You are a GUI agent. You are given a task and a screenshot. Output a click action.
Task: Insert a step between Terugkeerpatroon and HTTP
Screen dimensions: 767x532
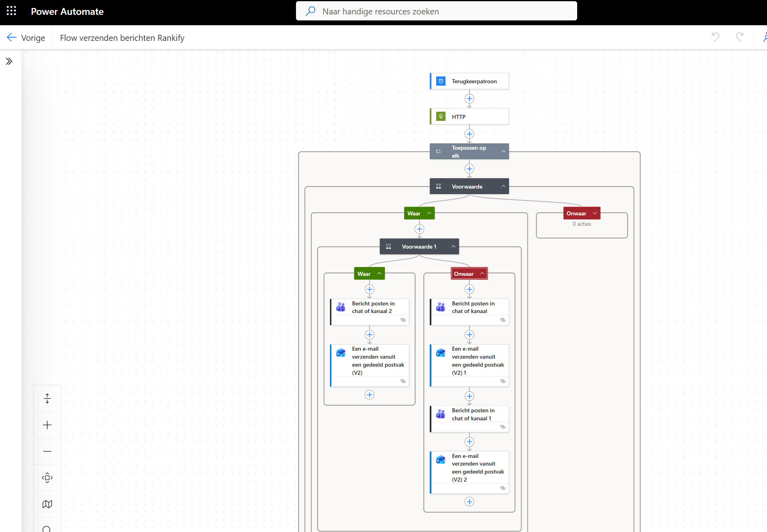[469, 99]
